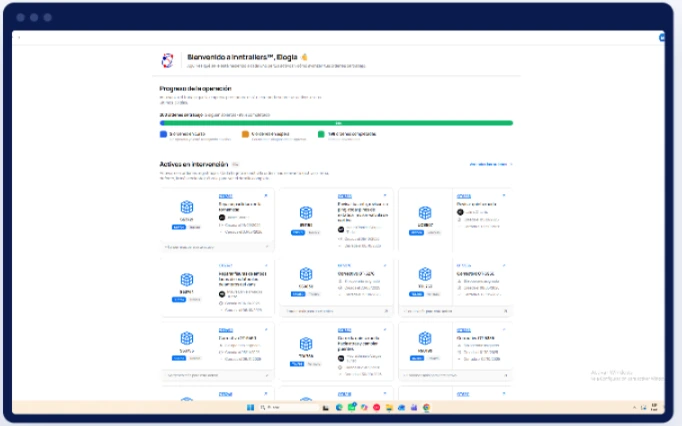Click the "Progreso de la operación" heading
Screen dimensions: 682x426
pos(195,88)
